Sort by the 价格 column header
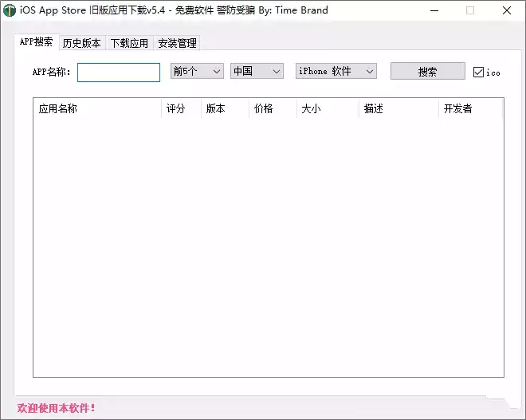 coord(273,108)
